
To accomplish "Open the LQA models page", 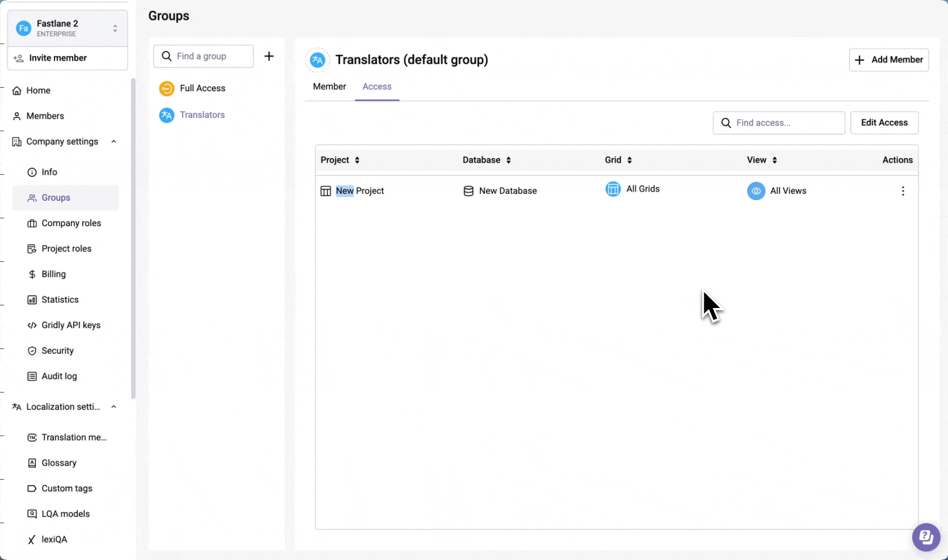I will pyautogui.click(x=65, y=513).
